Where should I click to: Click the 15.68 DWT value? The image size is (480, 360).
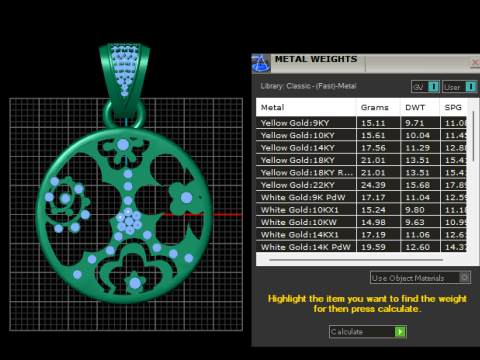click(417, 185)
